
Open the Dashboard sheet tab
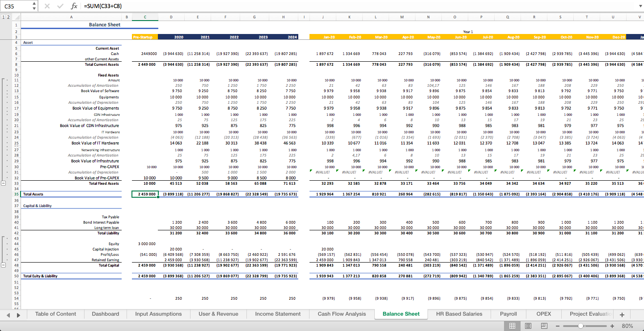point(106,314)
